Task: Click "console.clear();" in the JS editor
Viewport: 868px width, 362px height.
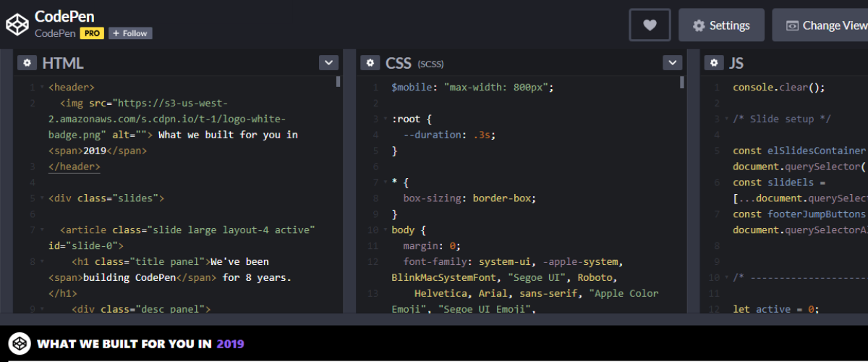Action: pyautogui.click(x=779, y=87)
